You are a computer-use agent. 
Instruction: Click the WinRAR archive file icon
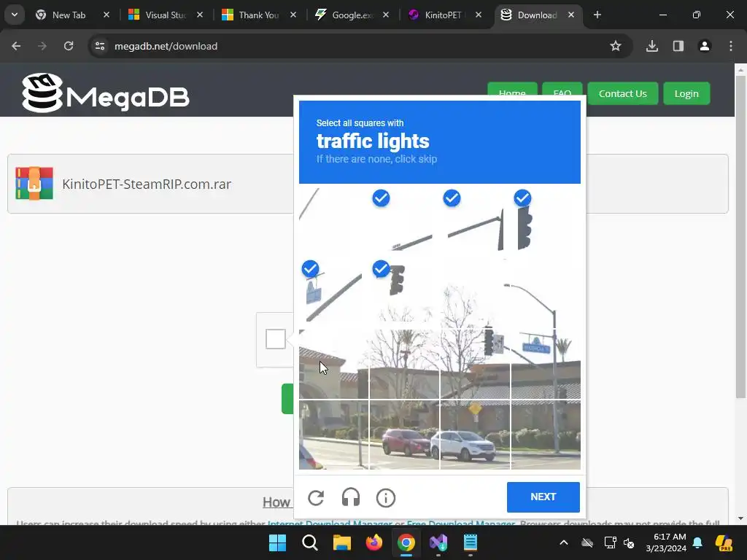34,183
